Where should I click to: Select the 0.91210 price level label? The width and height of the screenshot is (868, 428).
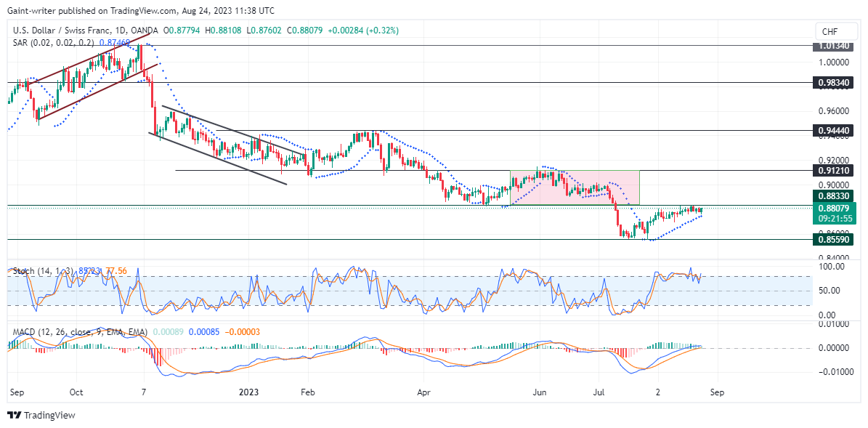(835, 171)
